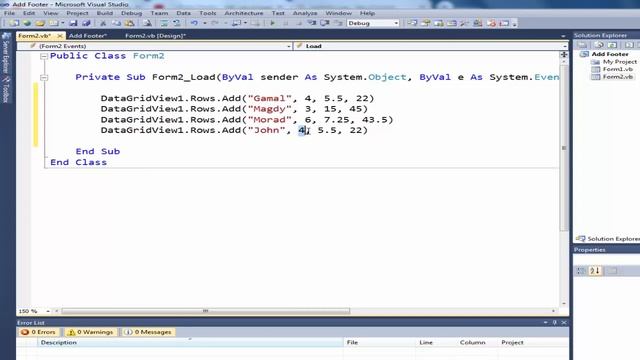
Task: Open the Debug menu
Action: click(131, 13)
